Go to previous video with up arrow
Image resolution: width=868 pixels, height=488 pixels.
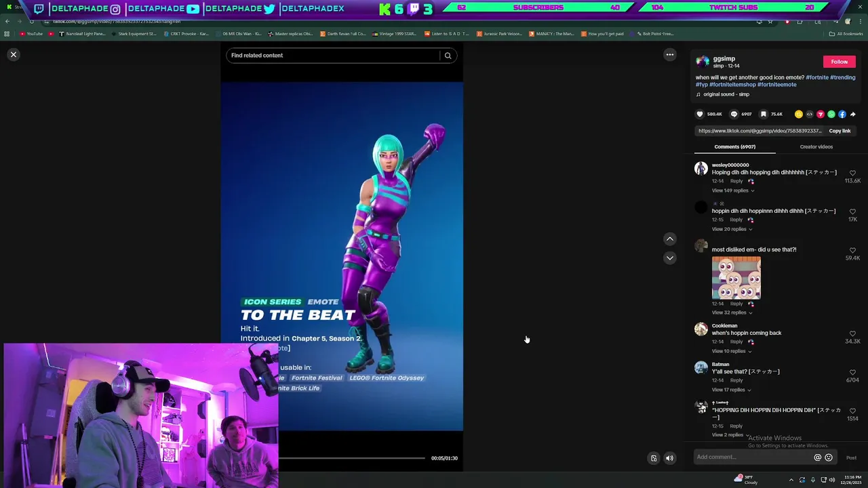(669, 239)
